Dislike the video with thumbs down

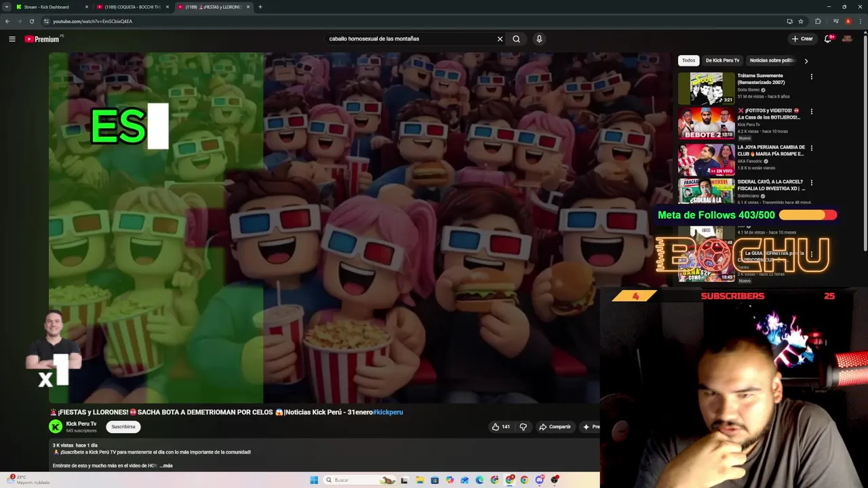tap(523, 427)
